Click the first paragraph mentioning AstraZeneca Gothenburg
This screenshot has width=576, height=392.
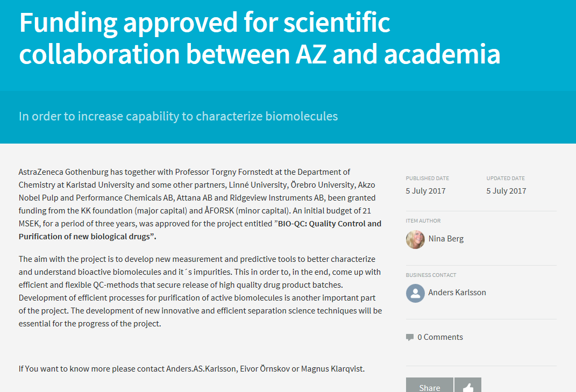[200, 204]
